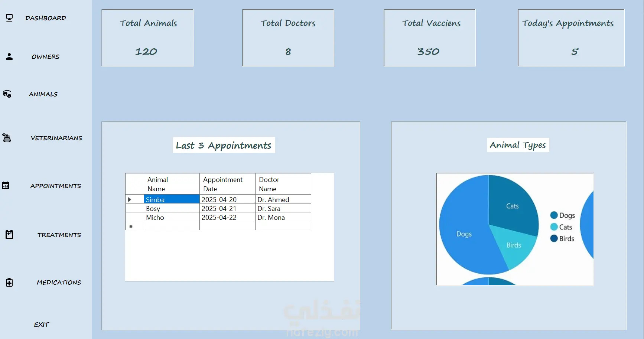Open the Appointments section
The height and width of the screenshot is (339, 644).
point(56,186)
